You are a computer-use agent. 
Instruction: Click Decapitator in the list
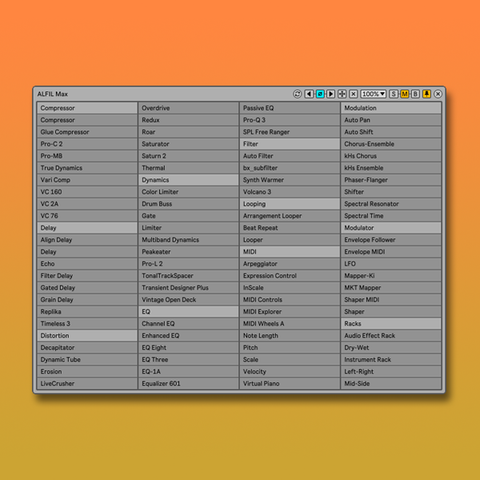[87, 348]
